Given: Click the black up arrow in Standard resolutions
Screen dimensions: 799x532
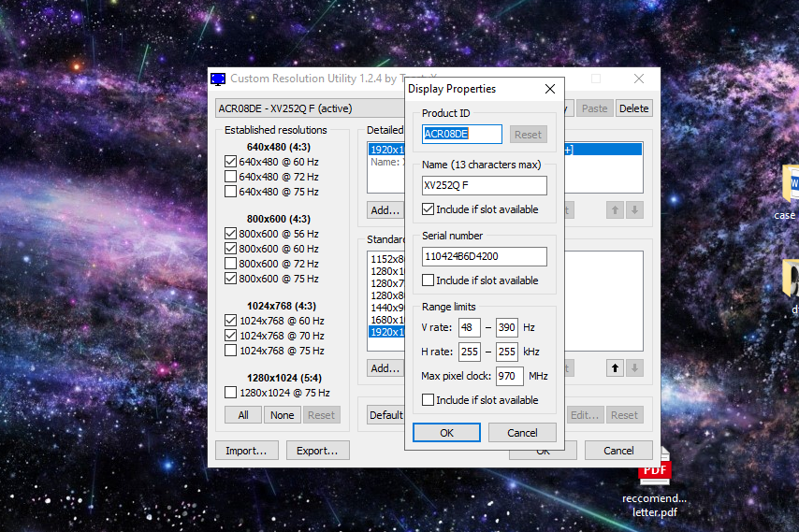Looking at the screenshot, I should [615, 368].
